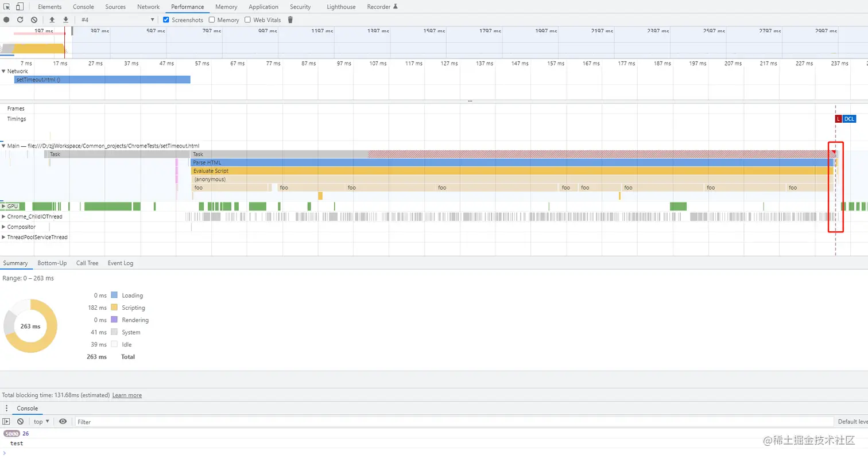Viewport: 868px width, 459px height.
Task: Click the trash can collect garbage icon
Action: coord(290,20)
